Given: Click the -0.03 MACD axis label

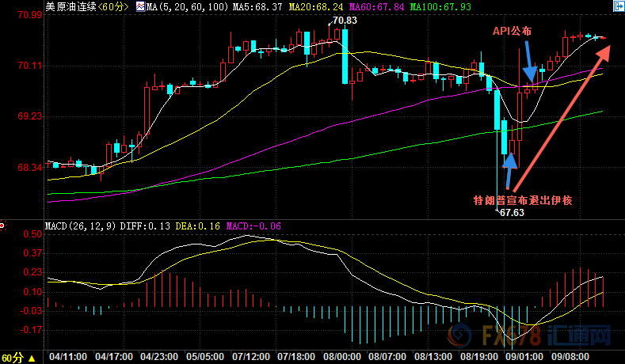Looking at the screenshot, I should click(31, 311).
